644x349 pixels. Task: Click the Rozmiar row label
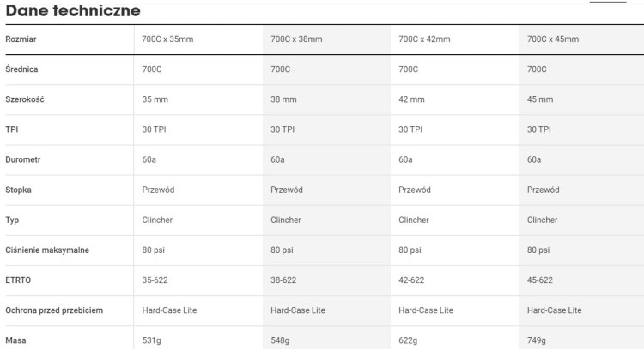click(x=21, y=39)
